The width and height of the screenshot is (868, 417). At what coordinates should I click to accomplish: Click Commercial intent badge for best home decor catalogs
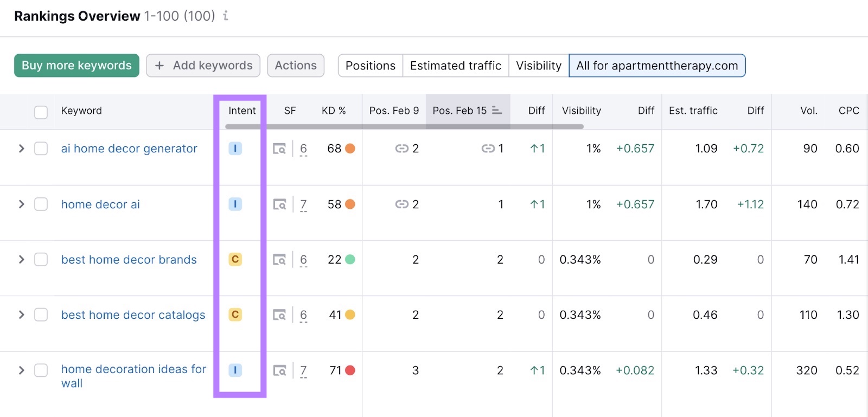point(235,315)
